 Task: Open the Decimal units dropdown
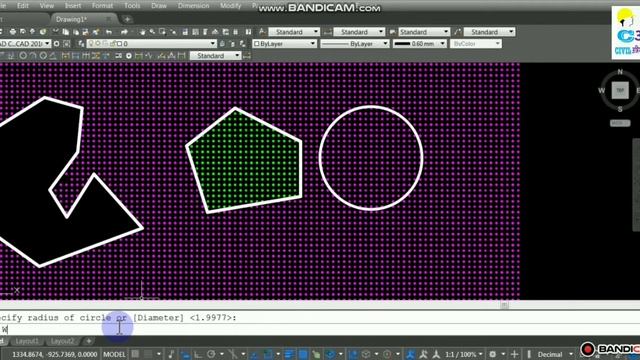pos(555,354)
